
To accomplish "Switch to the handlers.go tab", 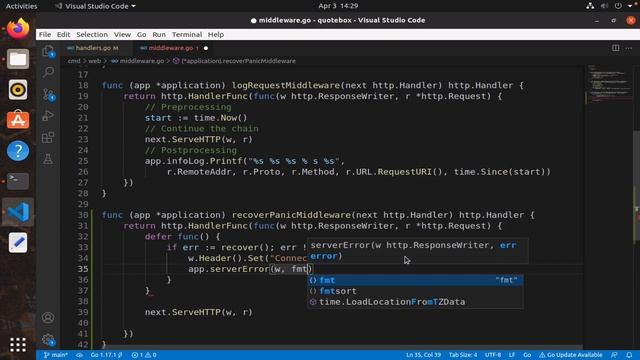I will click(x=97, y=48).
